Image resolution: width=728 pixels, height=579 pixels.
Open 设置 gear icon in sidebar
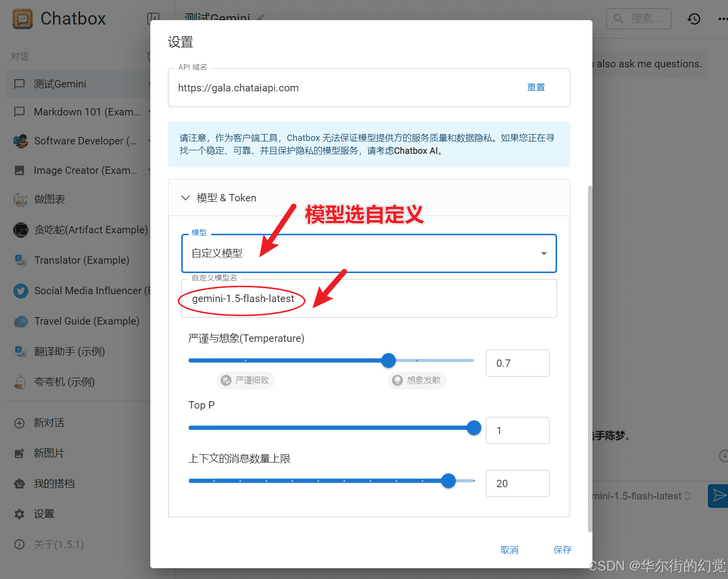(20, 514)
